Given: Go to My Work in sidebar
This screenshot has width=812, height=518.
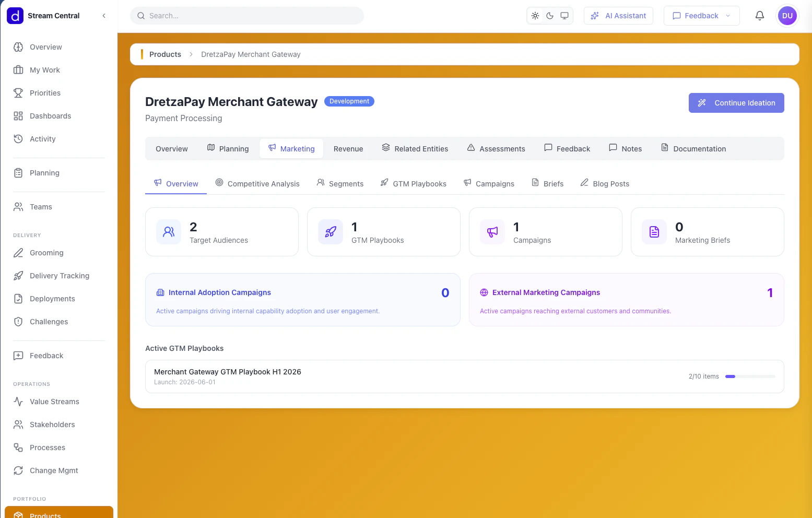Looking at the screenshot, I should [x=58, y=70].
